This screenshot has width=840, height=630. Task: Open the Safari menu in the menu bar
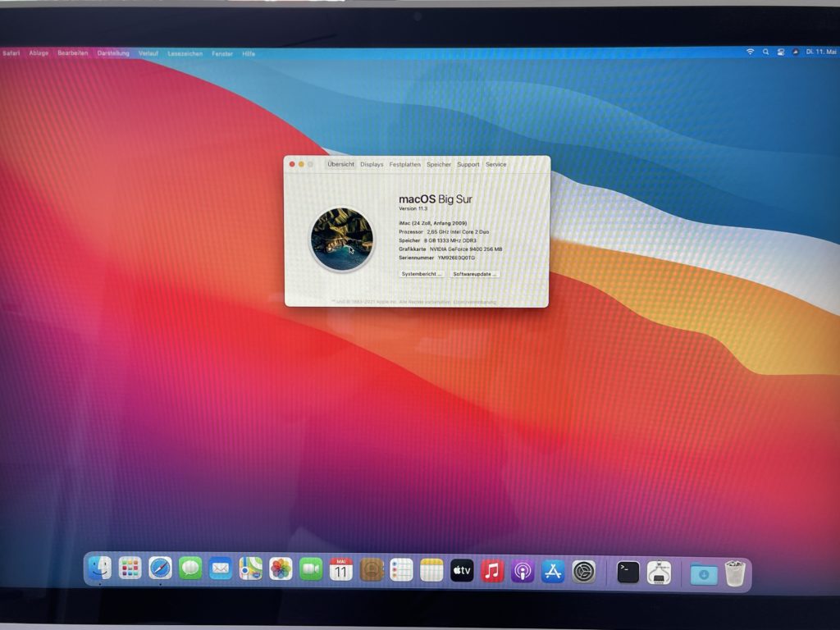coord(11,53)
